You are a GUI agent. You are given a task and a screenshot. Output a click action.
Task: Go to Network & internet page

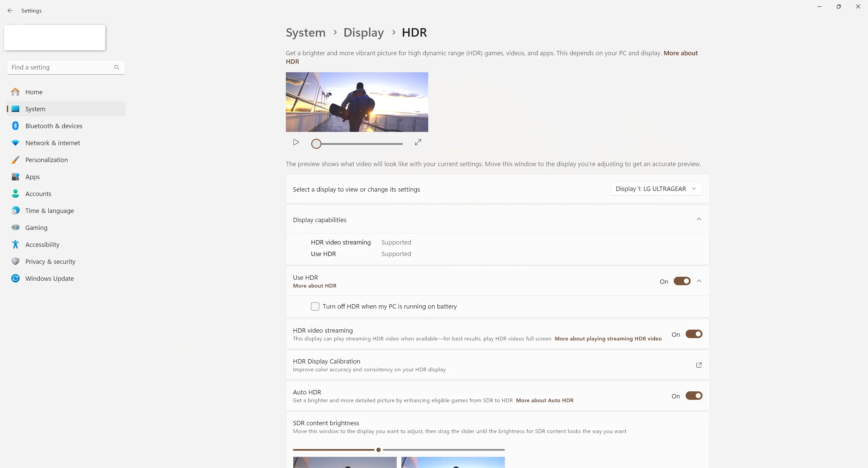pyautogui.click(x=53, y=143)
